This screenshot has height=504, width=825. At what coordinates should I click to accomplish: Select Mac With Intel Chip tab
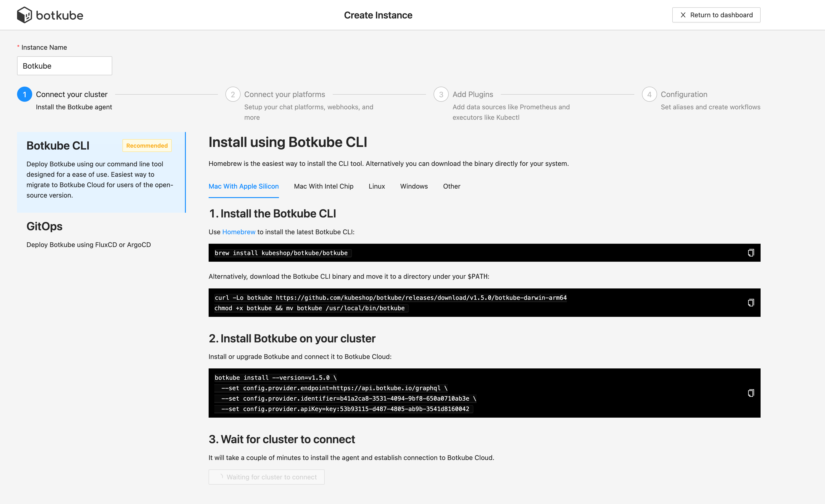[323, 186]
